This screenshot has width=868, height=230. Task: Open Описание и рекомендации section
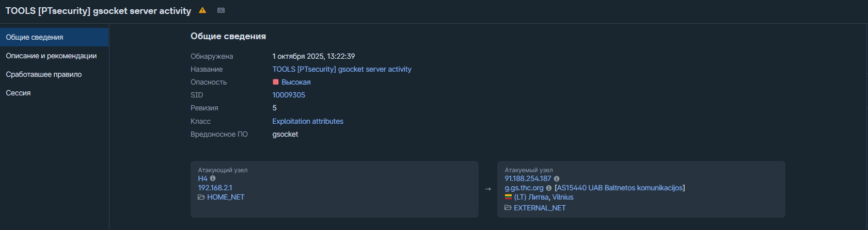point(51,56)
